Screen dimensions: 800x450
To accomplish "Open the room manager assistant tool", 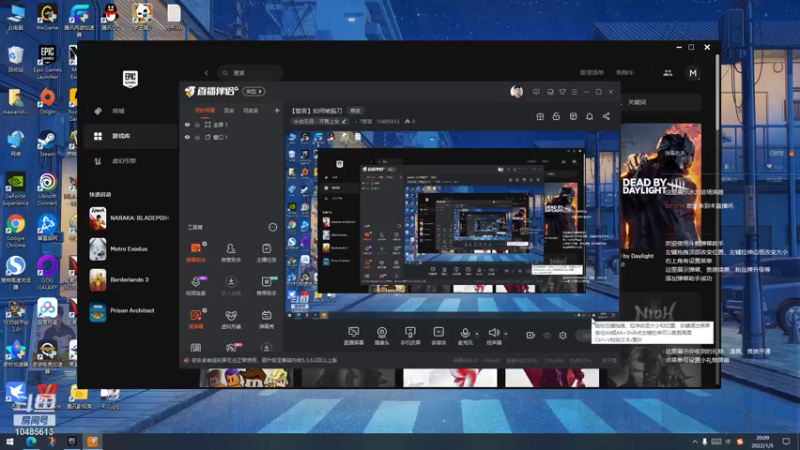I will tap(231, 252).
